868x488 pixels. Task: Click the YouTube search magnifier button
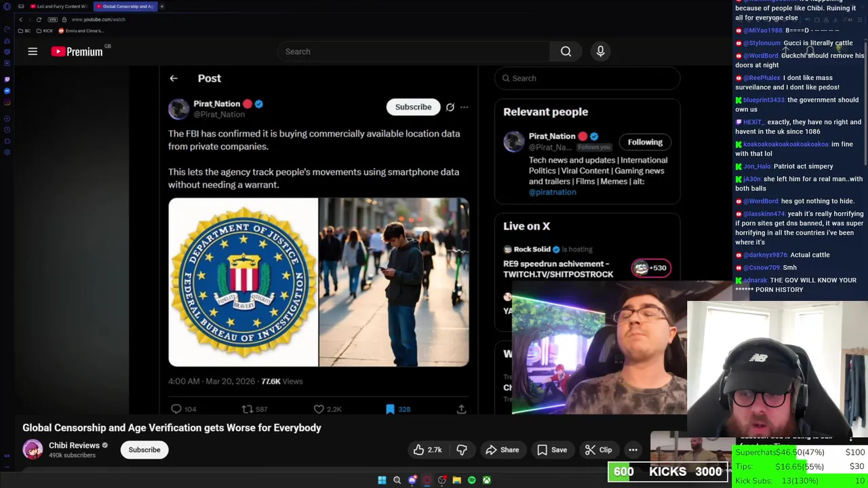[x=566, y=52]
